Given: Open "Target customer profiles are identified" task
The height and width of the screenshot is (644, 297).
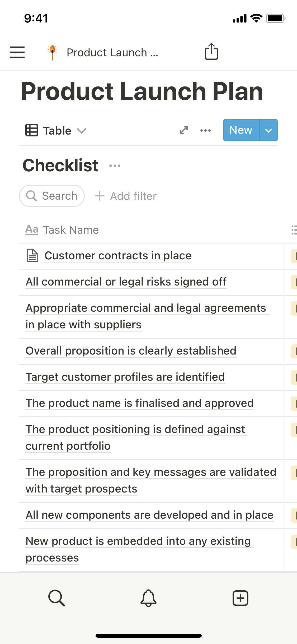Looking at the screenshot, I should (x=125, y=377).
